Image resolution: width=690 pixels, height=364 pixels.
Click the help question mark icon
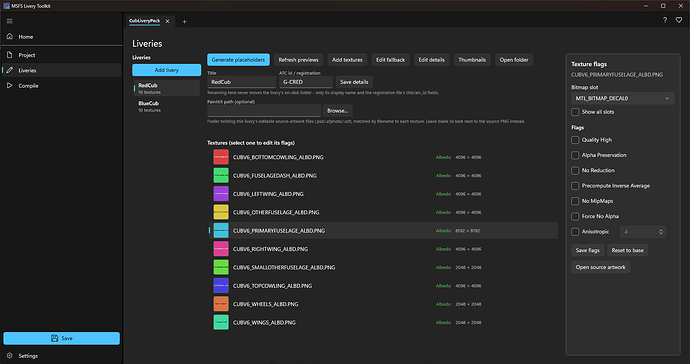coord(665,20)
